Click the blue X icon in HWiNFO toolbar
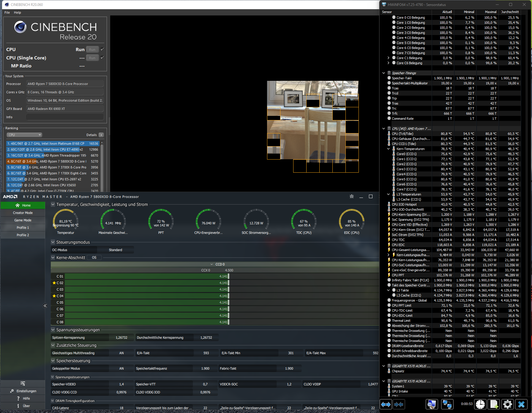The height and width of the screenshot is (413, 532). [521, 404]
